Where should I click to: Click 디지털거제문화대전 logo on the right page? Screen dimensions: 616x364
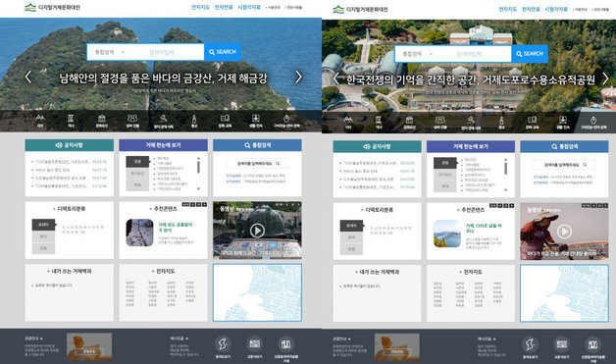(x=359, y=10)
